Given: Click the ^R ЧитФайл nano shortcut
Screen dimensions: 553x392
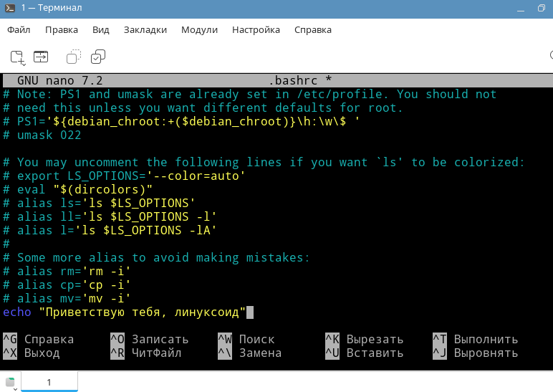Looking at the screenshot, I should pyautogui.click(x=146, y=353).
